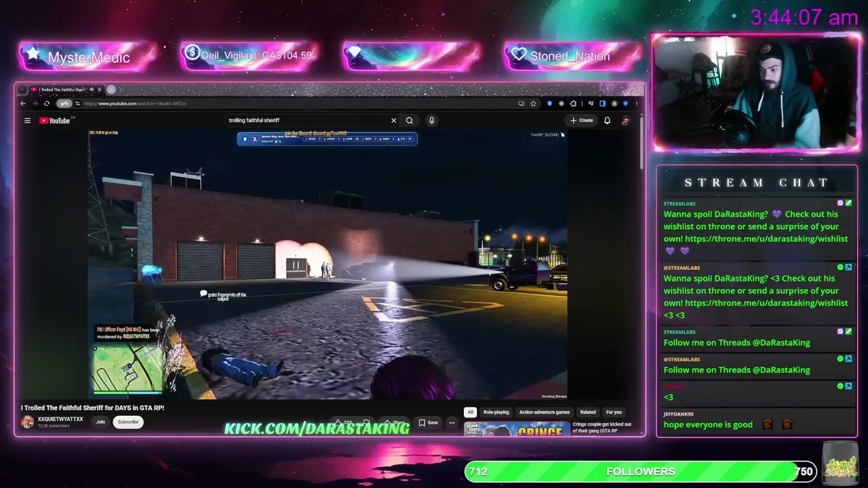Open 'Cringe couple get kicked out' video title
The width and height of the screenshot is (868, 488).
pyautogui.click(x=602, y=428)
